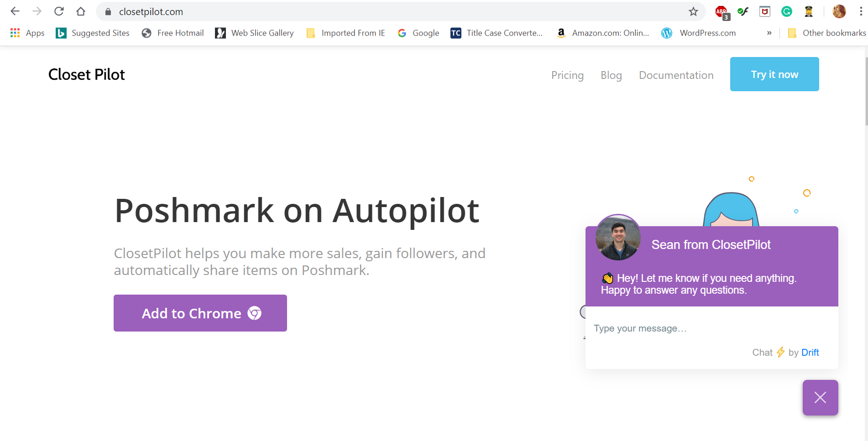Click the pilot character extension icon
868x441 pixels.
pos(809,12)
